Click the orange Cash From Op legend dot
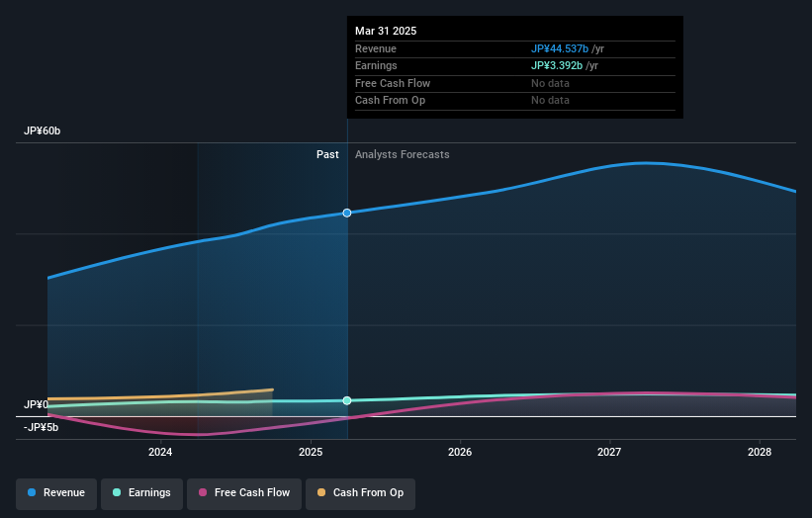Viewport: 812px width, 518px height. tap(321, 492)
